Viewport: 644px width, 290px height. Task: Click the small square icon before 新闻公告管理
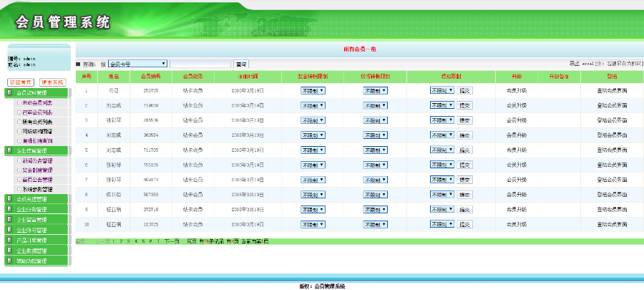coord(19,161)
